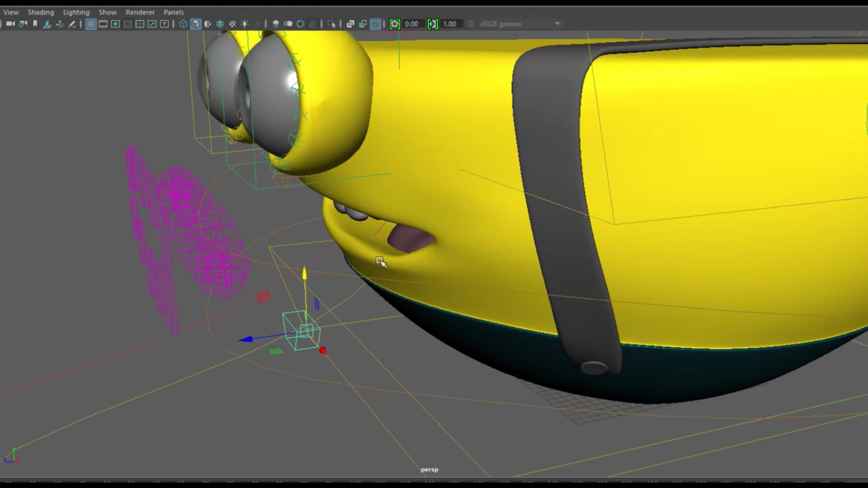The height and width of the screenshot is (488, 868).
Task: Click the camera bookmarks icon
Action: point(35,24)
